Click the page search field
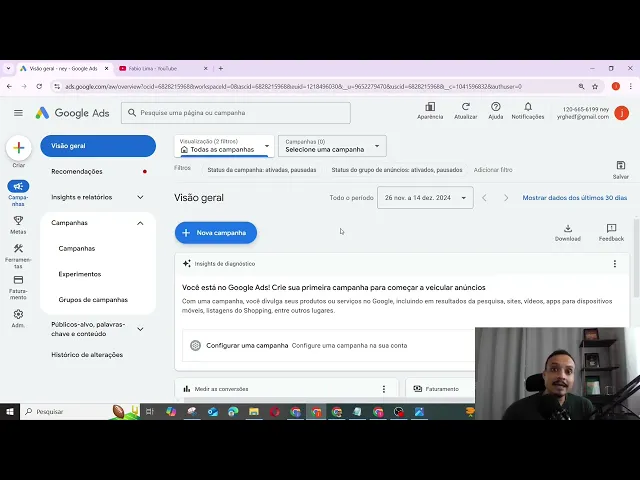 236,113
